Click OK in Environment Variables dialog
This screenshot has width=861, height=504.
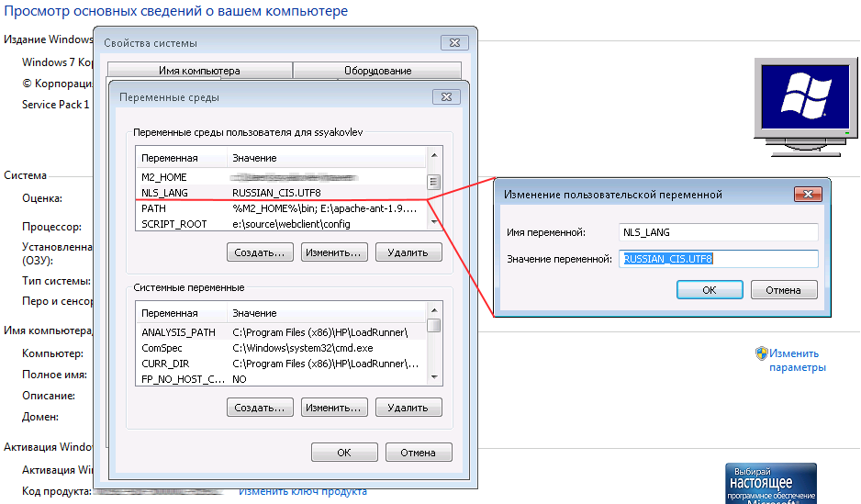pyautogui.click(x=344, y=453)
